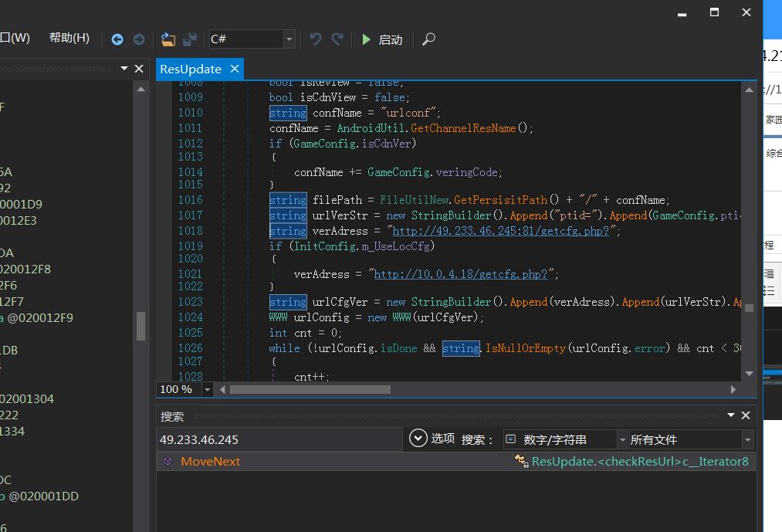Open the 帮助(H) menu
The width and height of the screenshot is (782, 532).
point(69,38)
